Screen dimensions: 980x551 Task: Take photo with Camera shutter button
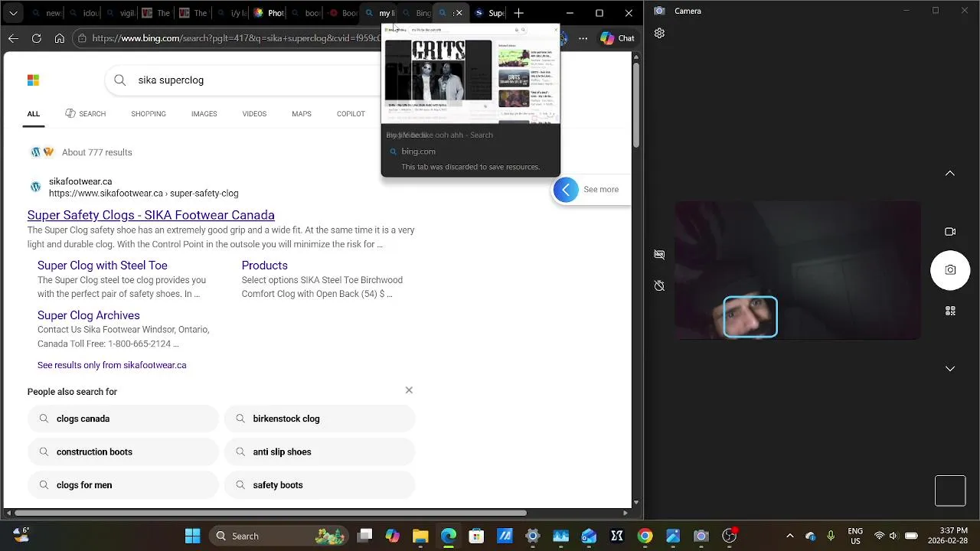pos(950,270)
